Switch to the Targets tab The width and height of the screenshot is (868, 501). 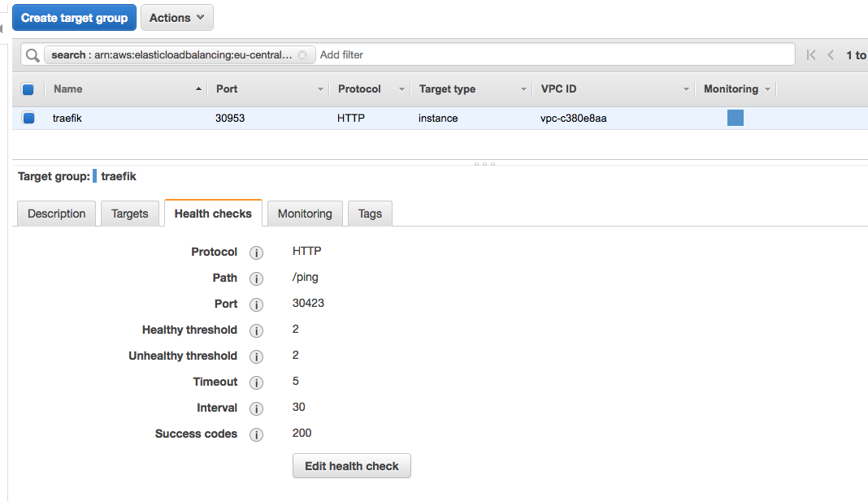(129, 214)
